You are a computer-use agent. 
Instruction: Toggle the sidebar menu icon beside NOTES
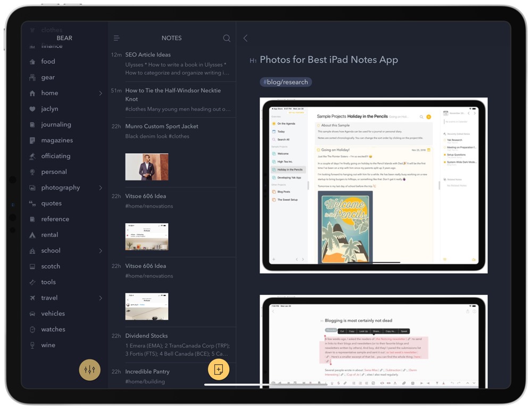[117, 38]
